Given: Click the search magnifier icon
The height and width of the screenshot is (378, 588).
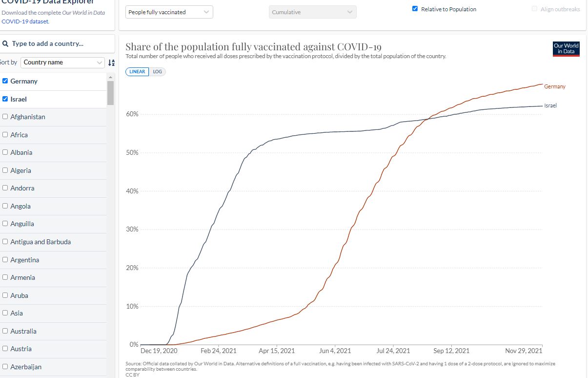Looking at the screenshot, I should click(x=5, y=43).
